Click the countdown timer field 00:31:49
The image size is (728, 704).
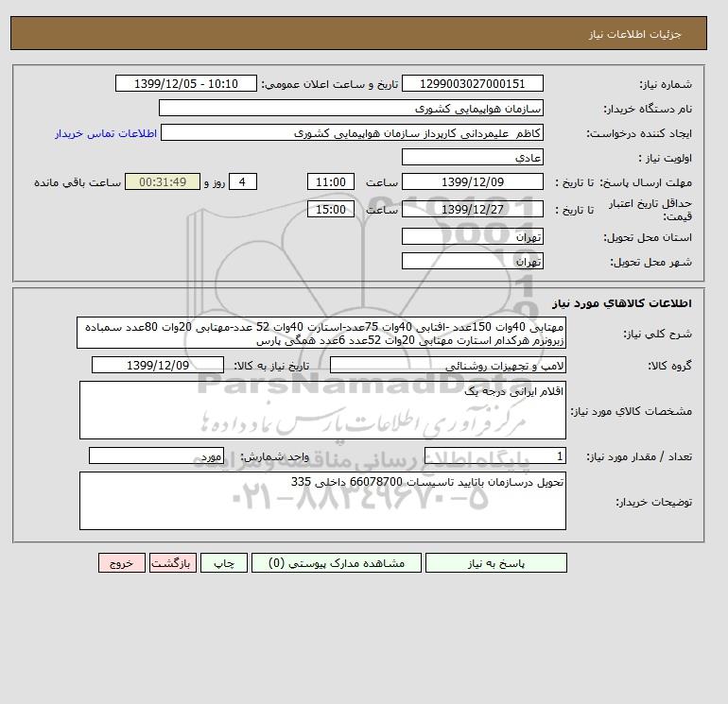(x=163, y=182)
